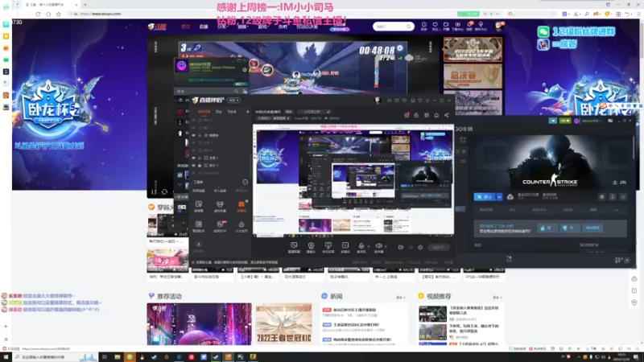
Task: Open the dropdown arrow beside the microphone icon
Action: point(367,246)
